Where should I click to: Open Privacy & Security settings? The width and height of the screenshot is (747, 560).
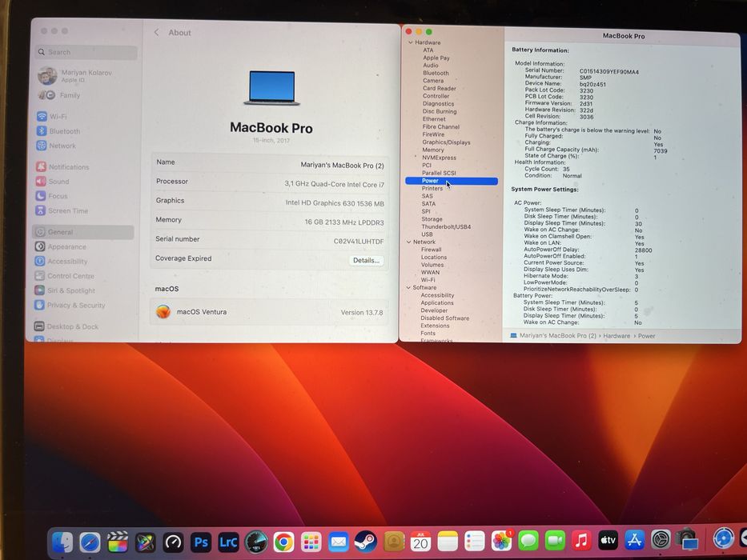(70, 305)
